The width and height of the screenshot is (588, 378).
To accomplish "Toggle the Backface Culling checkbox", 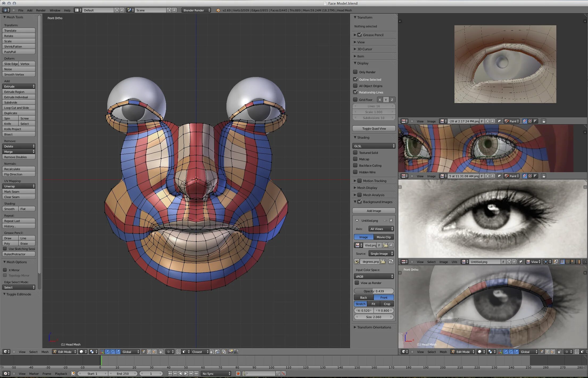I will tap(355, 166).
